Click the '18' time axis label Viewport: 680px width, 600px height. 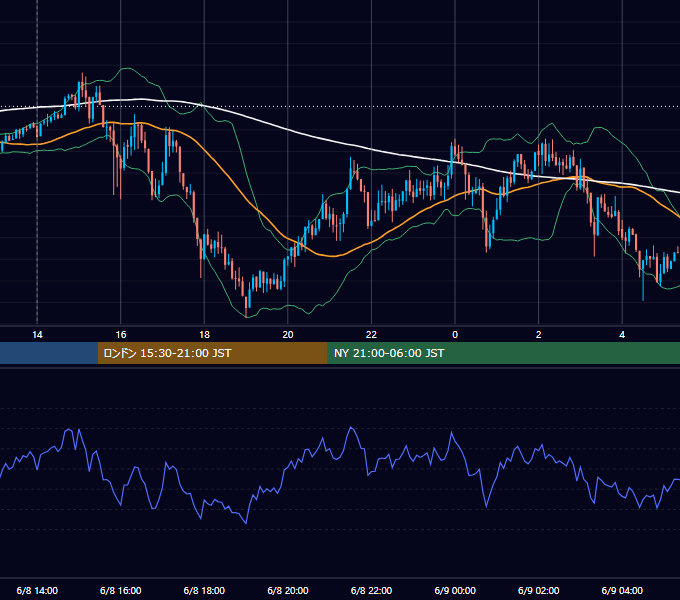[204, 335]
